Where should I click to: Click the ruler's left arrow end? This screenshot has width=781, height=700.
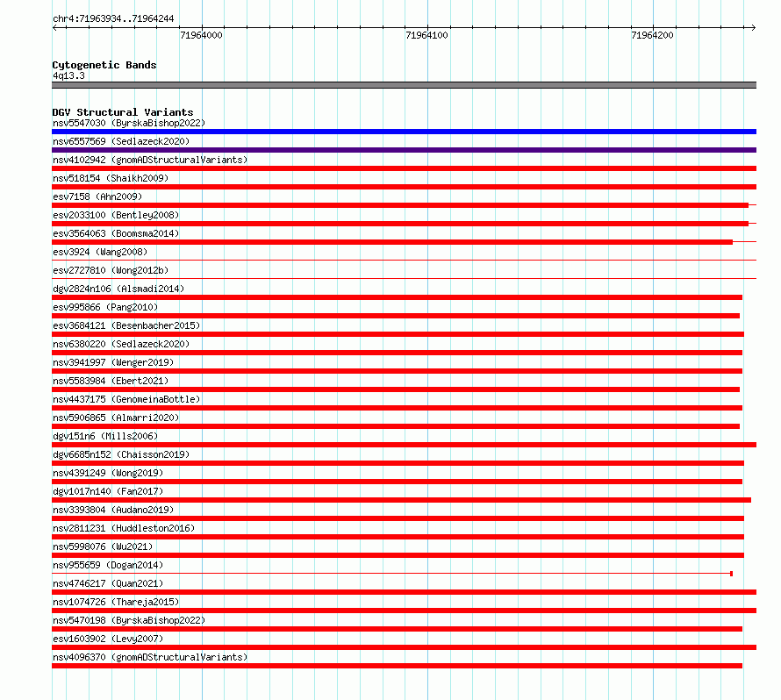(x=54, y=28)
